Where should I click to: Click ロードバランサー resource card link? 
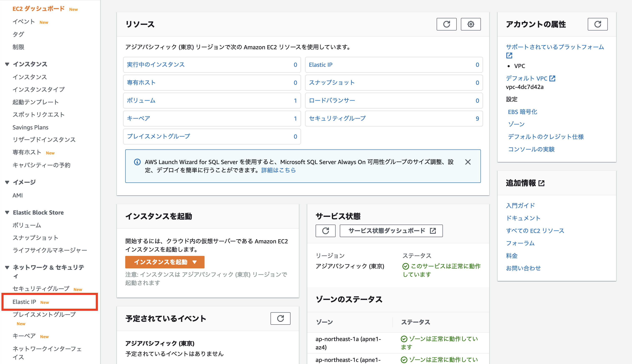(x=332, y=101)
